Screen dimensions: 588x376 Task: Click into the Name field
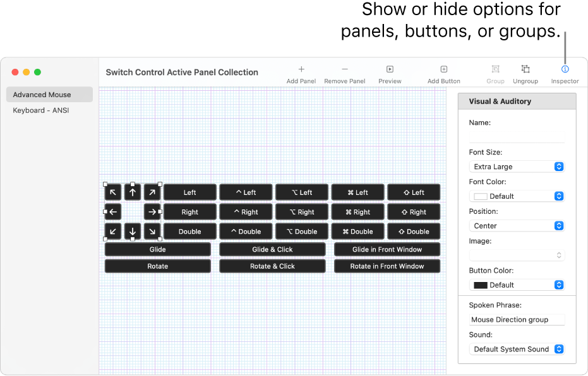[517, 137]
